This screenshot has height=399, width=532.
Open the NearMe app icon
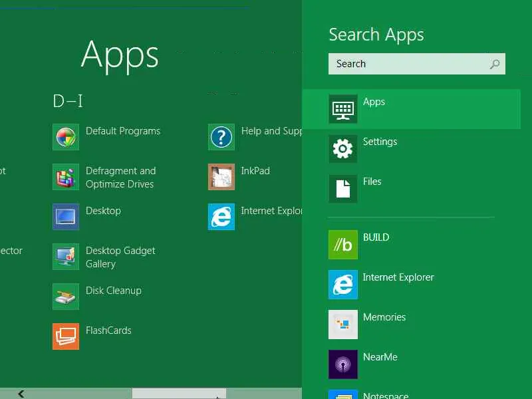tap(343, 364)
